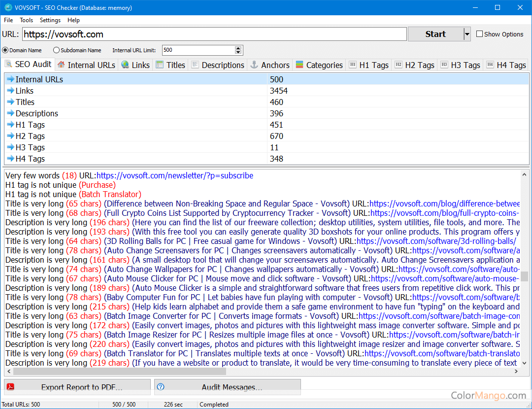Open the newsletter subscribe URL link
The image size is (532, 409).
tap(175, 175)
